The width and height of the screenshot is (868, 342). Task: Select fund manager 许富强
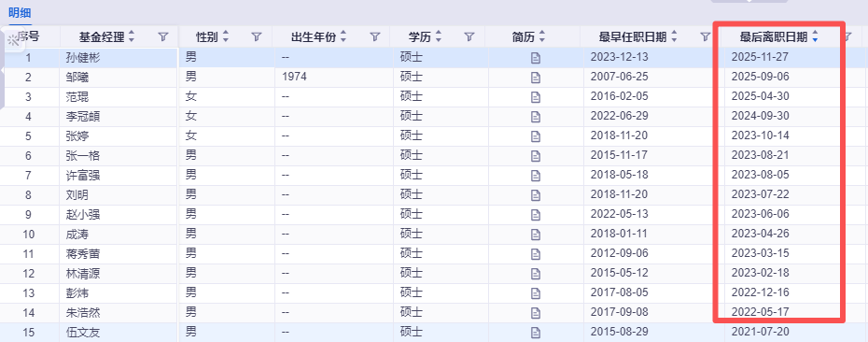click(x=82, y=175)
